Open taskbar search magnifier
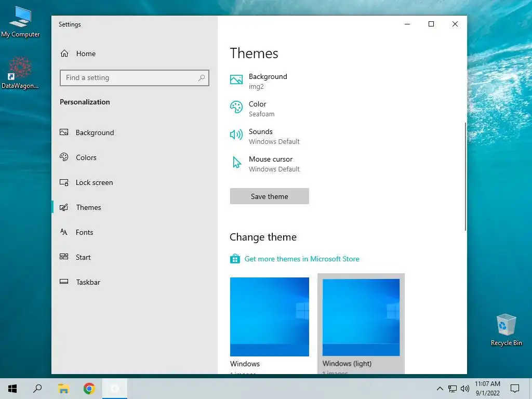 pos(37,389)
